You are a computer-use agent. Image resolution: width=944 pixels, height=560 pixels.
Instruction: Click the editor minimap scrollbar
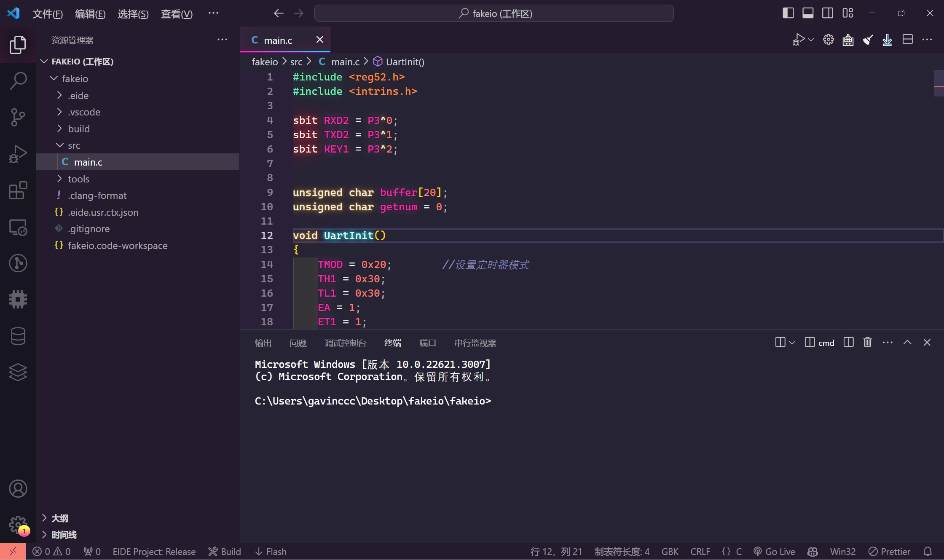[x=939, y=83]
